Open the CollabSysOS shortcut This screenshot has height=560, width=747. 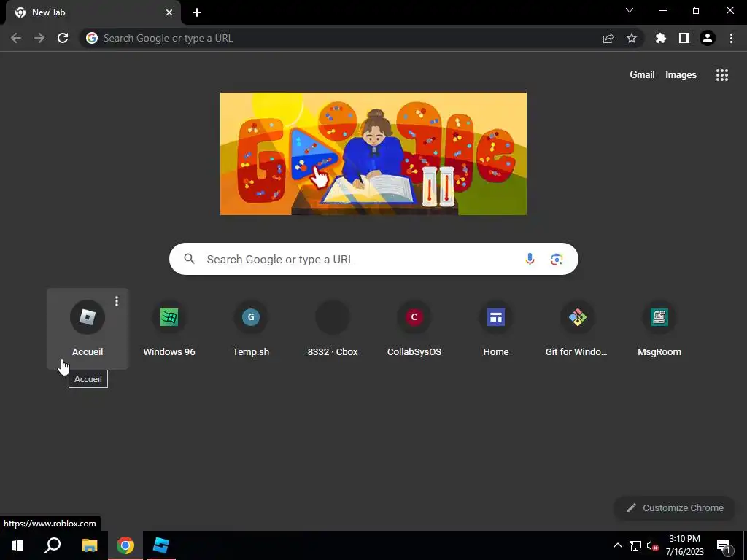tap(414, 329)
